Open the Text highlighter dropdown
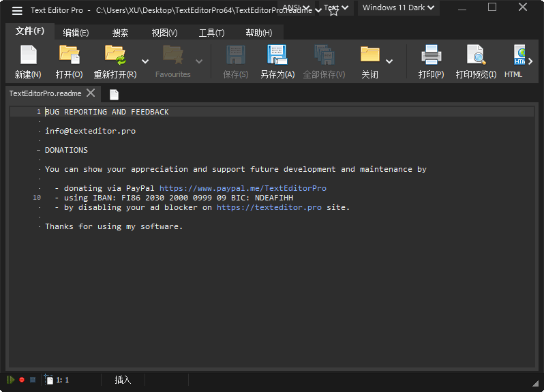Viewport: 544px width, 392px height. tap(336, 7)
